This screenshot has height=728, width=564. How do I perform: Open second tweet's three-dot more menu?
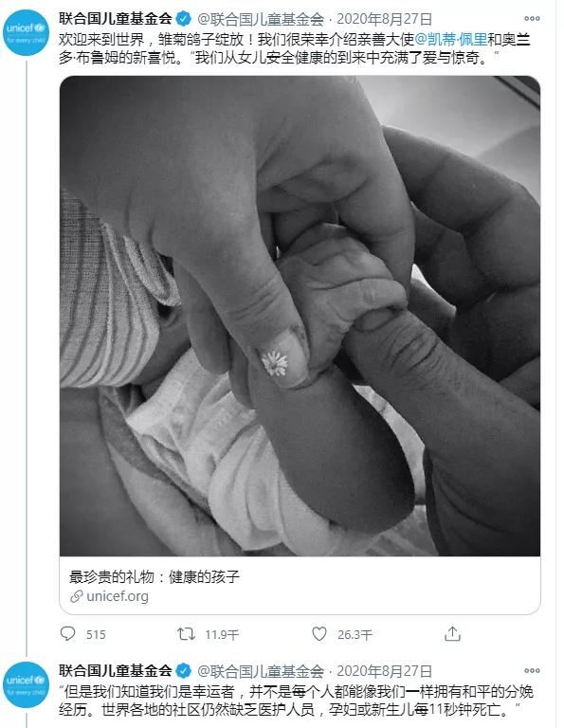click(532, 670)
